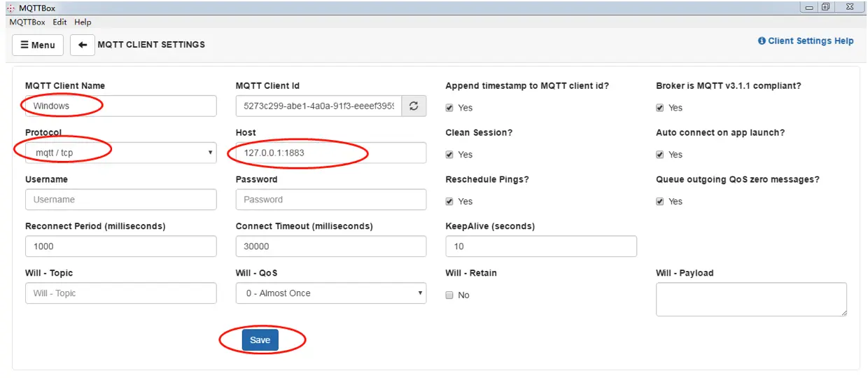The width and height of the screenshot is (868, 378).
Task: Open the Will - QoS dropdown
Action: pos(331,293)
